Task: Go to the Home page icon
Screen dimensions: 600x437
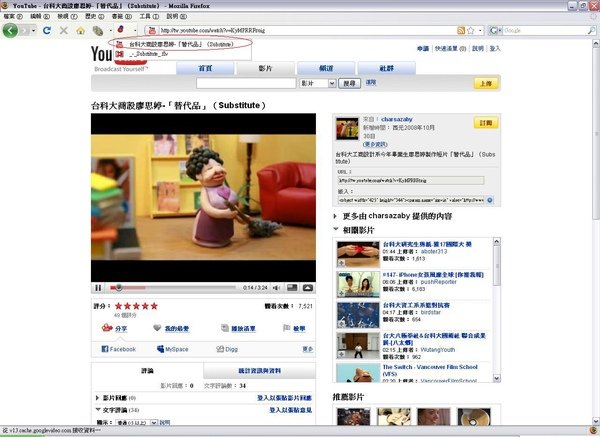Action: [x=80, y=31]
